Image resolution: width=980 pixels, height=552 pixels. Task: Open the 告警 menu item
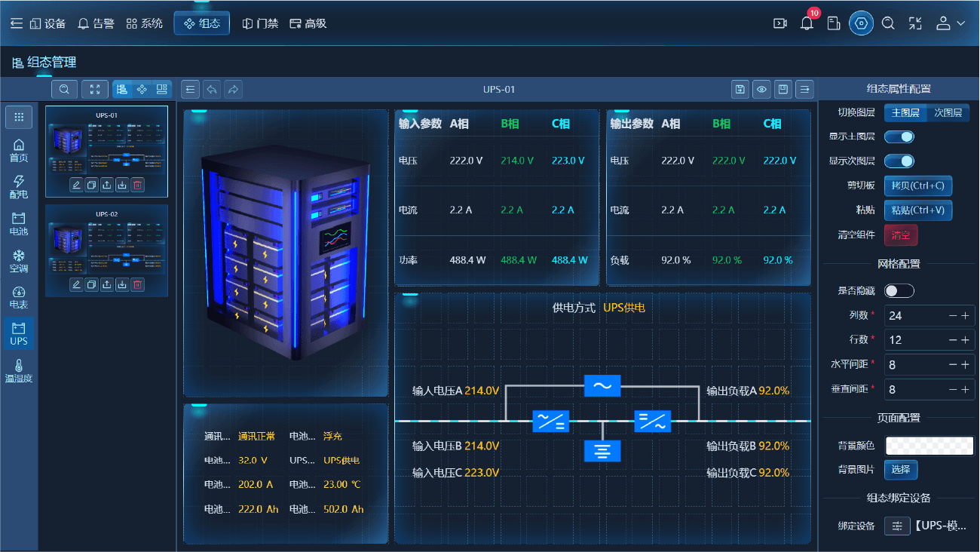tap(96, 23)
